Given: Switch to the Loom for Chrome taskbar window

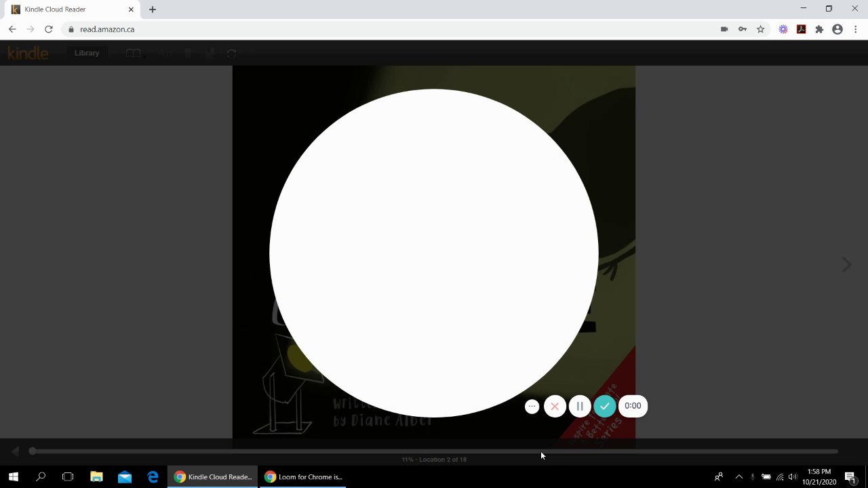Looking at the screenshot, I should 303,476.
